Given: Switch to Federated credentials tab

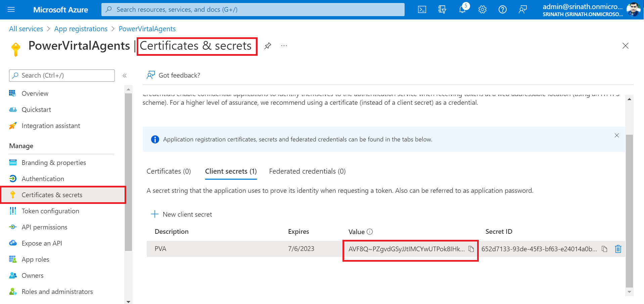Looking at the screenshot, I should click(x=307, y=171).
